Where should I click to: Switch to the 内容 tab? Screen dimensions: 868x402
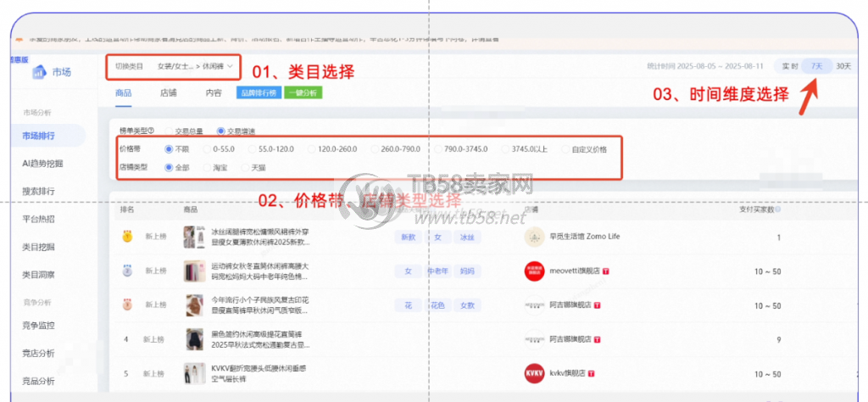pyautogui.click(x=214, y=93)
